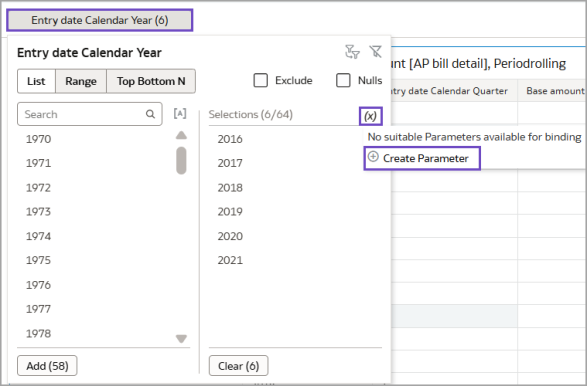Select 1970 in the available list

pyautogui.click(x=38, y=139)
